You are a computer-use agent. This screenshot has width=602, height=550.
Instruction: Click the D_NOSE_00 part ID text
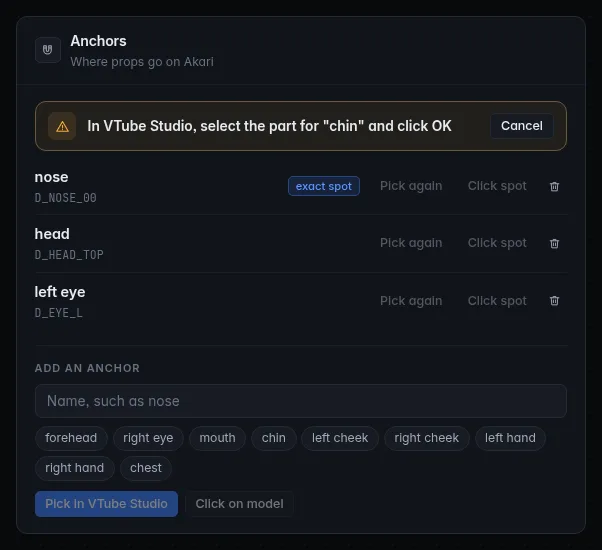(x=66, y=198)
